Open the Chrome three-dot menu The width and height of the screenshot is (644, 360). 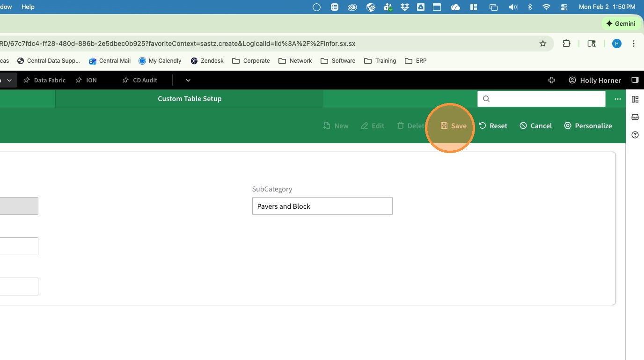[634, 44]
